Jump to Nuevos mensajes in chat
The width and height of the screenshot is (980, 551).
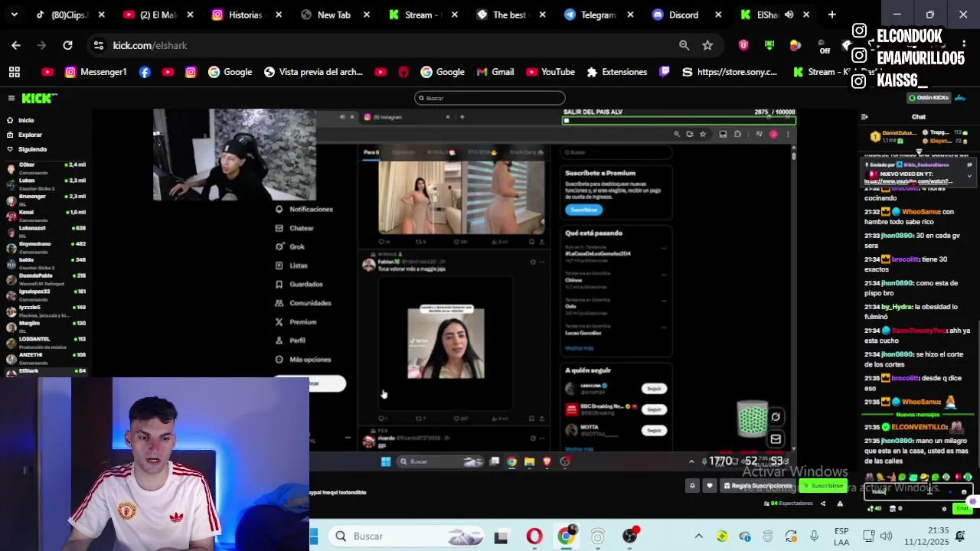917,415
